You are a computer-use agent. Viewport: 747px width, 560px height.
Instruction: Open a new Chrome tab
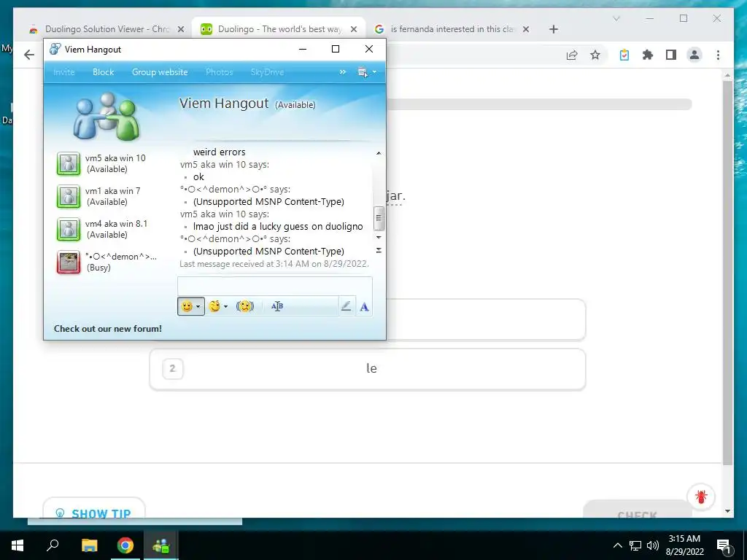click(553, 29)
